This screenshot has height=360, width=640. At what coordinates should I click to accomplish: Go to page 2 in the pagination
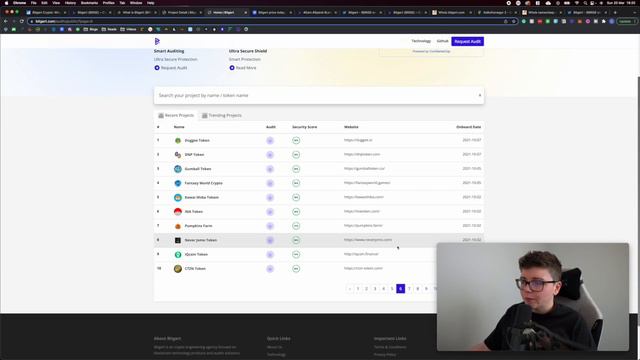pos(367,289)
